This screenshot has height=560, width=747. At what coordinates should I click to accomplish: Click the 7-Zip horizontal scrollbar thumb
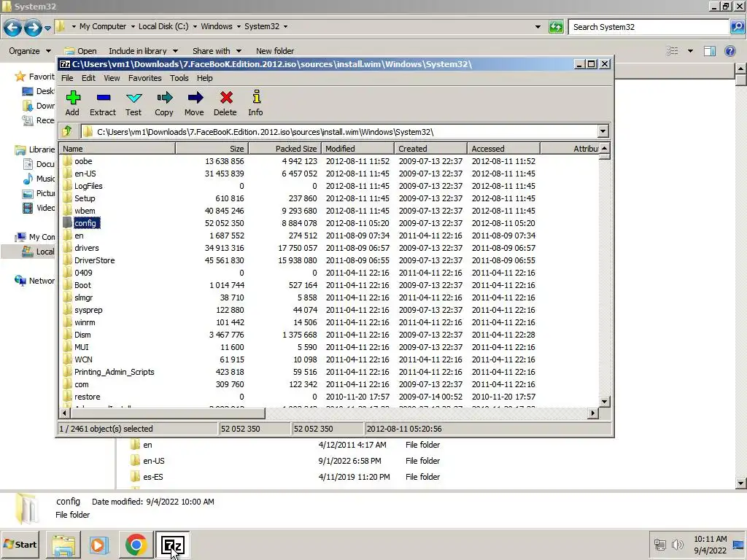pos(167,413)
